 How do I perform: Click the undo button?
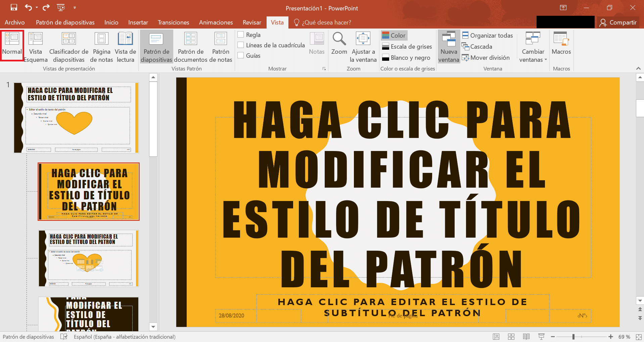pos(29,7)
